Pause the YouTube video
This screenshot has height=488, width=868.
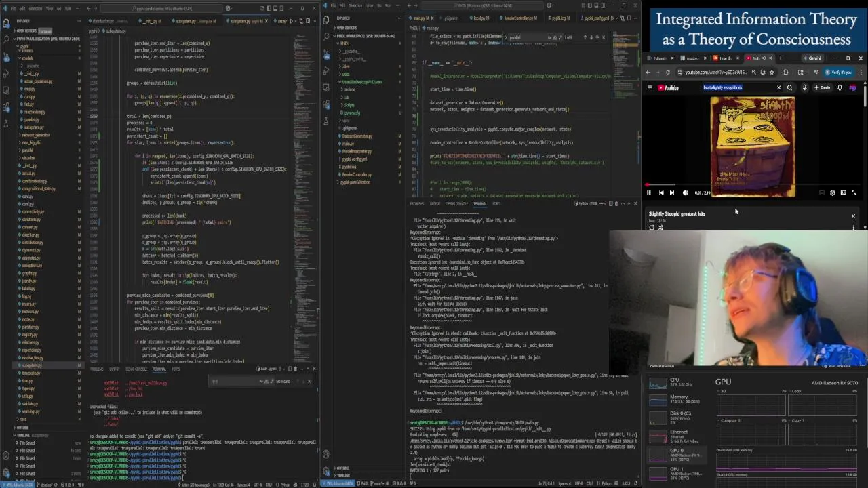pos(648,192)
